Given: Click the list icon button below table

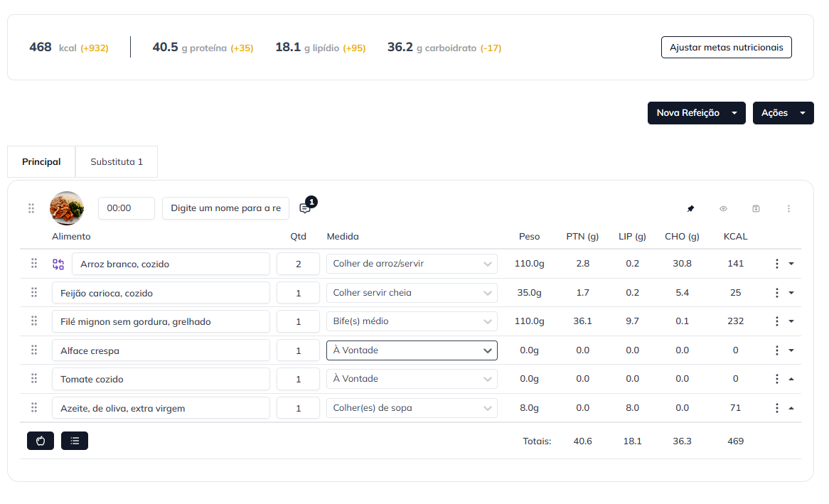Looking at the screenshot, I should click(x=75, y=441).
